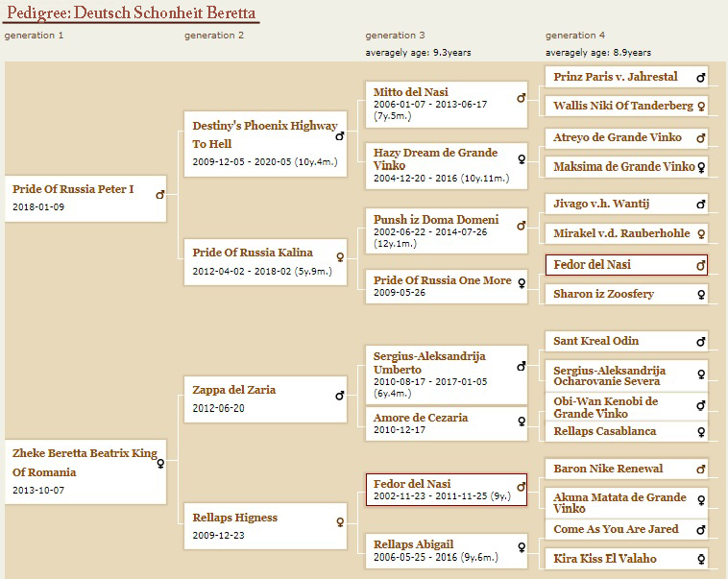Click male symbol in Mitto del Nasi box
728x579 pixels.
click(522, 98)
